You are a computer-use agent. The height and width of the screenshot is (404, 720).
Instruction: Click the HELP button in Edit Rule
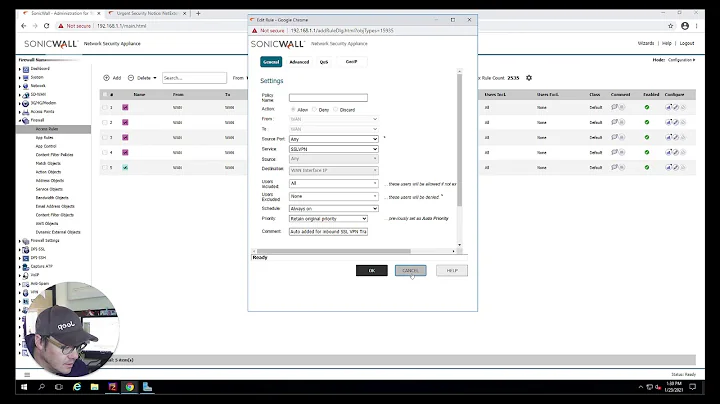coord(452,270)
